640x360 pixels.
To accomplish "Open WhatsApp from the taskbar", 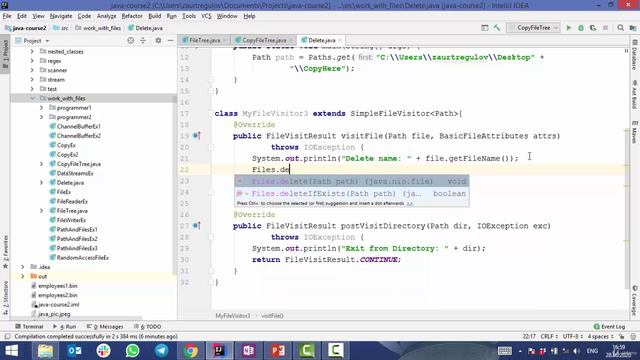I will pos(132,351).
